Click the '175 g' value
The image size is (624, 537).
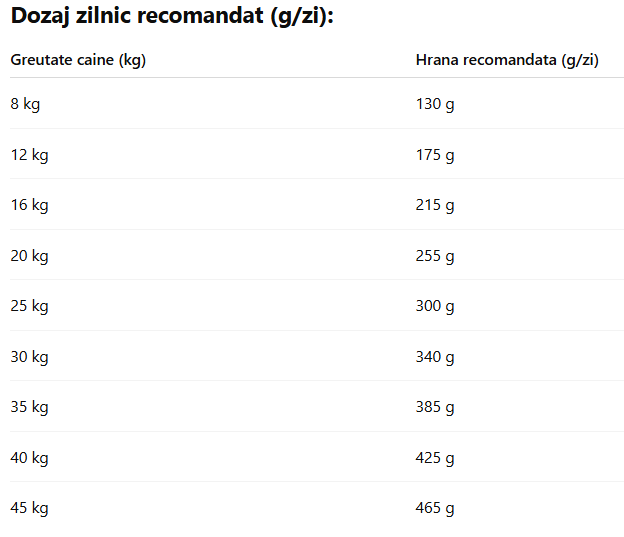(435, 155)
